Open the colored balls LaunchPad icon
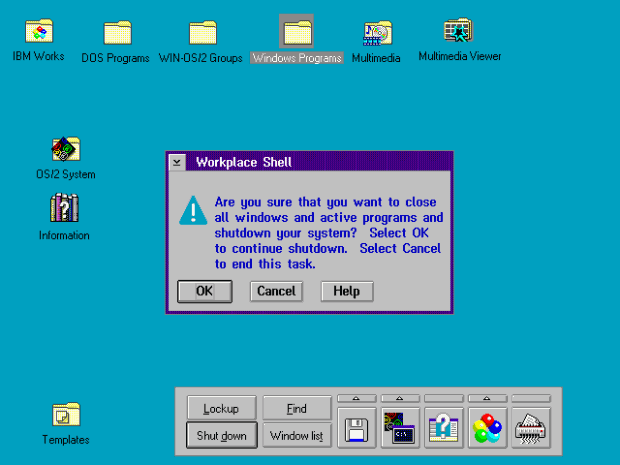620x465 pixels. 487,428
